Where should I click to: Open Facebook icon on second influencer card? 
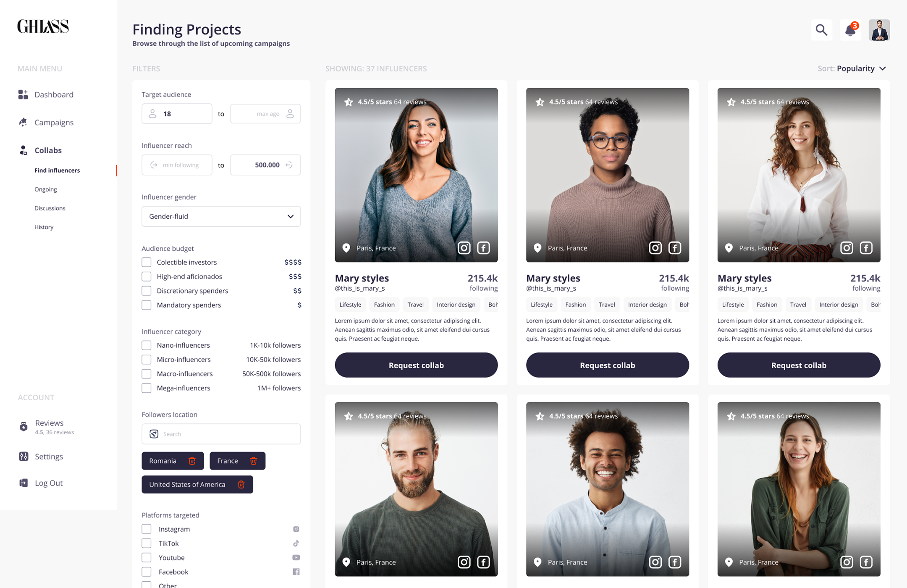tap(675, 248)
